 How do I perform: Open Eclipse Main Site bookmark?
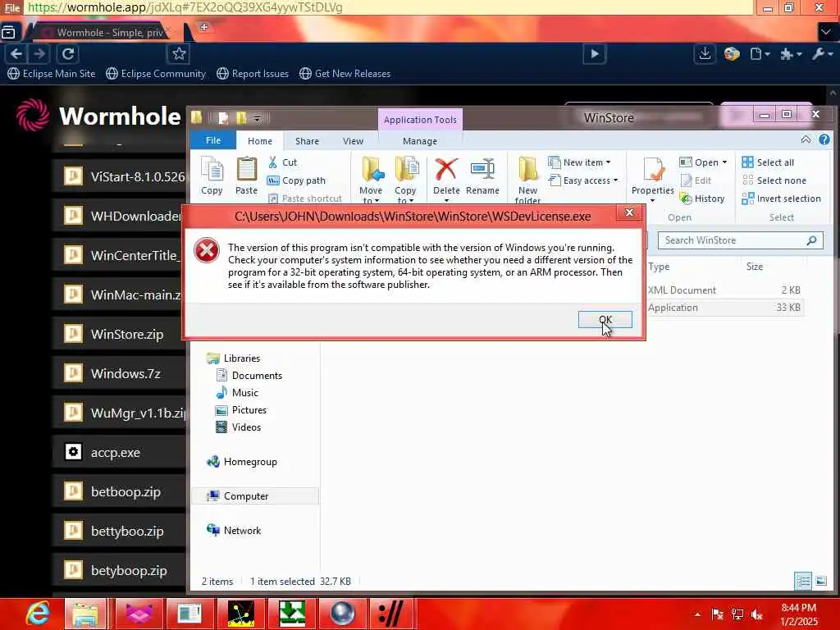(52, 73)
